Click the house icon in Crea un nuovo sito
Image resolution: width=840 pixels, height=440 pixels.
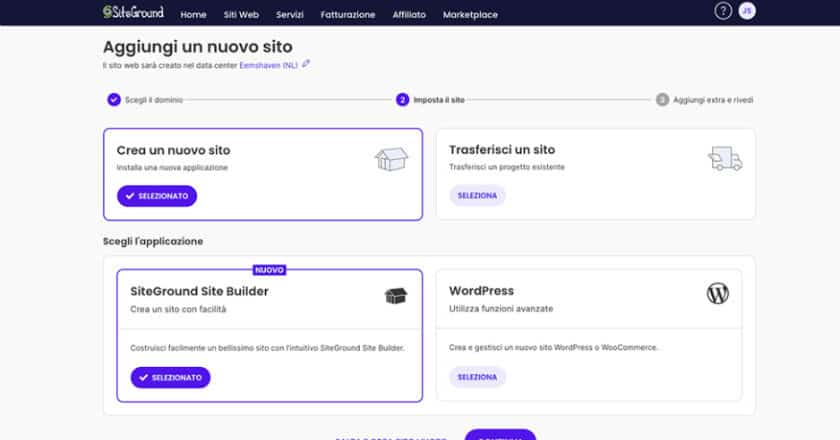tap(391, 159)
